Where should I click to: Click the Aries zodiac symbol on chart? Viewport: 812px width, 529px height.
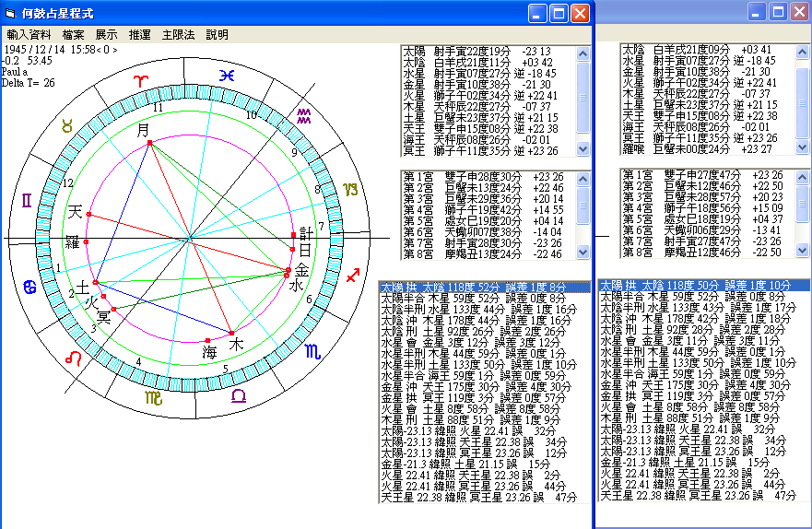point(139,81)
